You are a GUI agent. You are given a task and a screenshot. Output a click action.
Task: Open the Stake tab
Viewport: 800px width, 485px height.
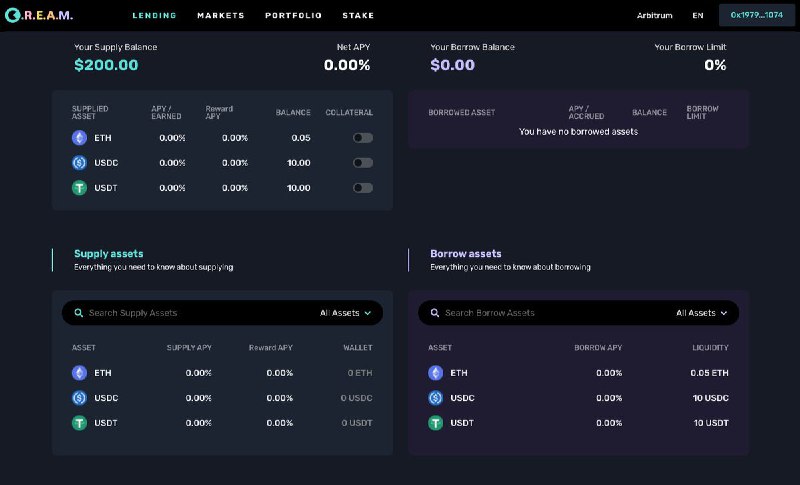click(358, 15)
